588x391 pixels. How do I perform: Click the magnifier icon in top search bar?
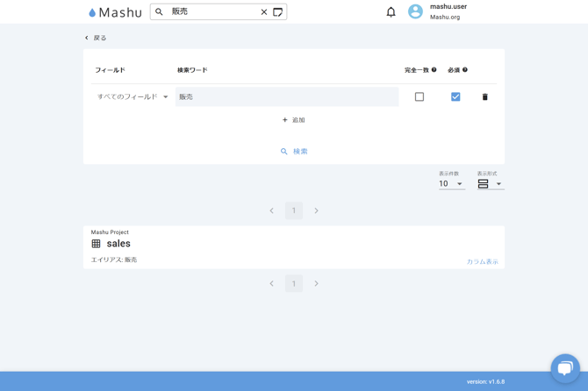pyautogui.click(x=160, y=12)
